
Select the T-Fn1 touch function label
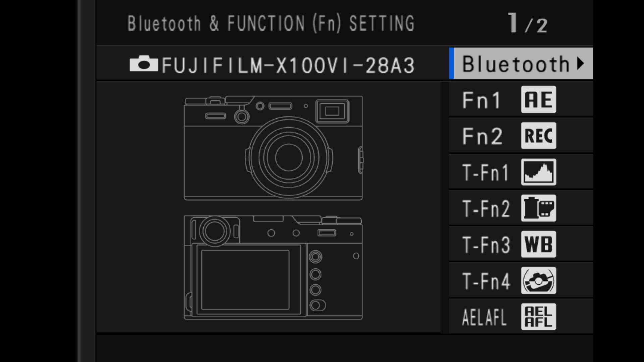coord(485,172)
